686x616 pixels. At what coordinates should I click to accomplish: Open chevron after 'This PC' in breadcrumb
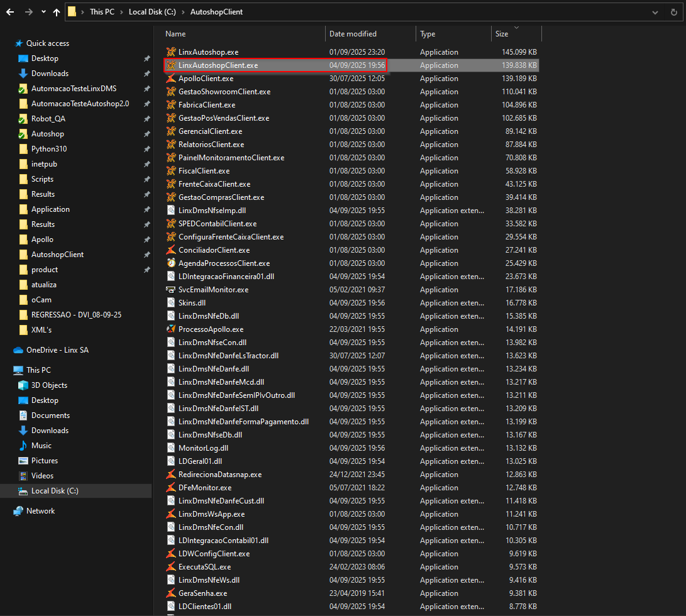(121, 12)
